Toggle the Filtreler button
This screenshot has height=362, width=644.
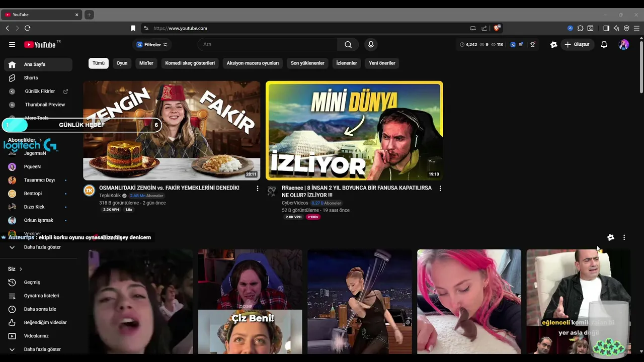pyautogui.click(x=152, y=45)
